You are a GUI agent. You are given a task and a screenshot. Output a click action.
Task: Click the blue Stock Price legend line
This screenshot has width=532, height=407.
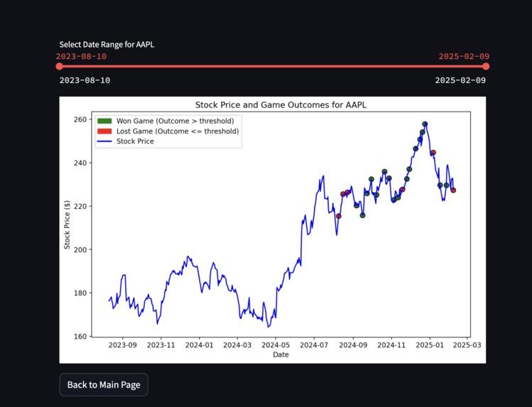(104, 141)
